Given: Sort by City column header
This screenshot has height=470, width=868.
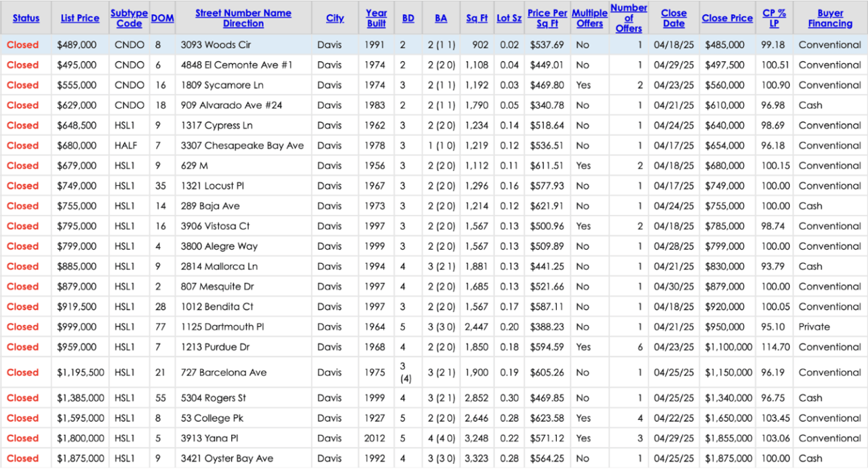Looking at the screenshot, I should point(335,18).
